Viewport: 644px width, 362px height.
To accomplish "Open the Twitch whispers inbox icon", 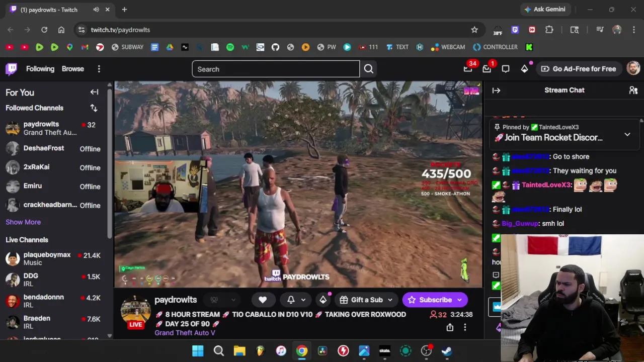I will click(x=487, y=69).
